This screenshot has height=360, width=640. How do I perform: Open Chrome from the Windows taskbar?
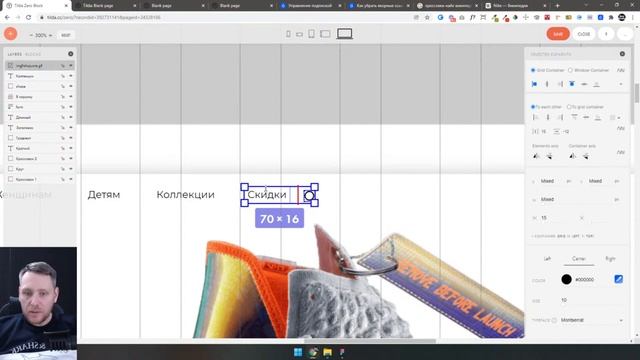(x=313, y=352)
